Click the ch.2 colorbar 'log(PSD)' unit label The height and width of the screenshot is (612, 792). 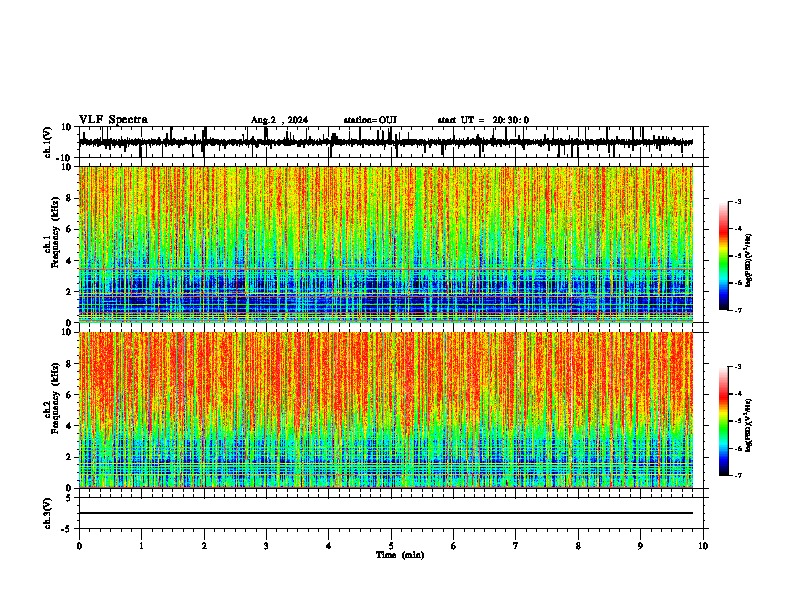[749, 425]
